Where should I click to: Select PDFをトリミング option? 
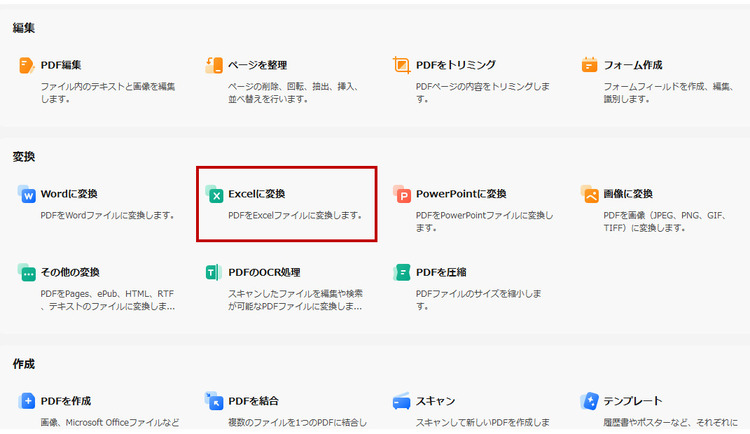click(456, 65)
